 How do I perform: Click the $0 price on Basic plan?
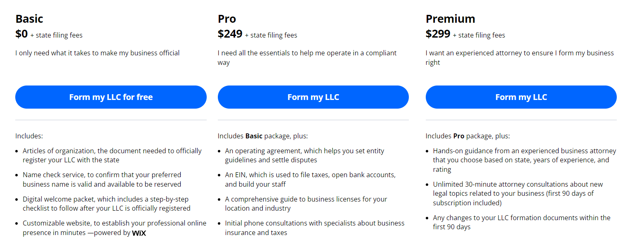pyautogui.click(x=21, y=34)
